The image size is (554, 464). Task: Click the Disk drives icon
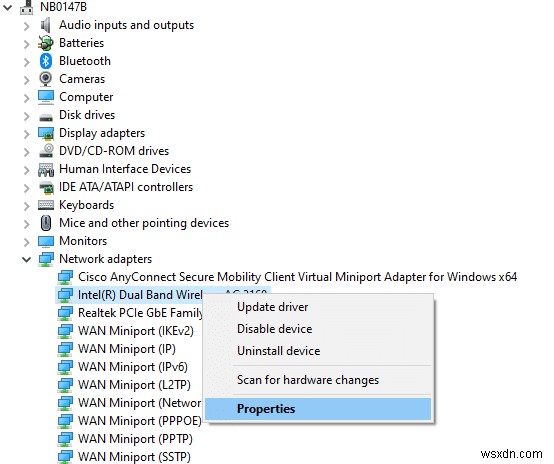pos(46,117)
